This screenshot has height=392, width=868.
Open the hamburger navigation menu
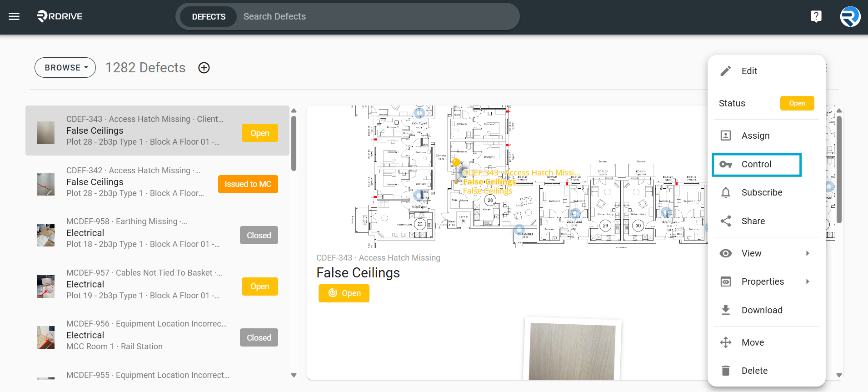(x=14, y=16)
